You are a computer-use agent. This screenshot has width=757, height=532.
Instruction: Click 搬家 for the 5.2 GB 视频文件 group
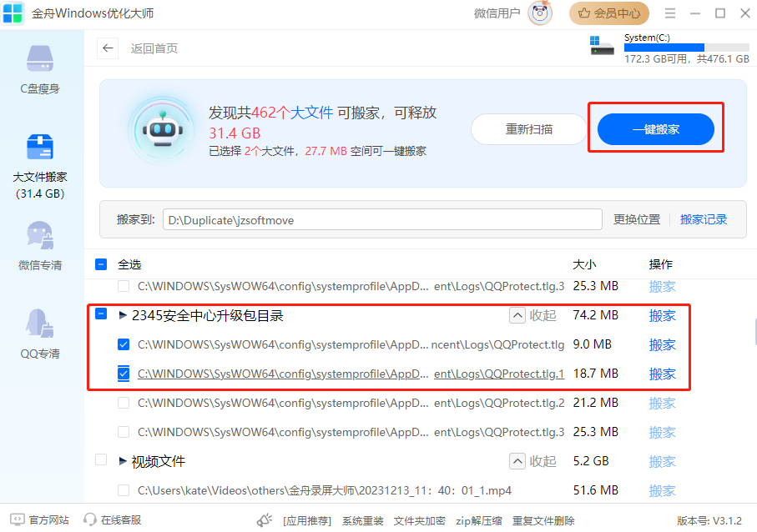click(x=662, y=462)
